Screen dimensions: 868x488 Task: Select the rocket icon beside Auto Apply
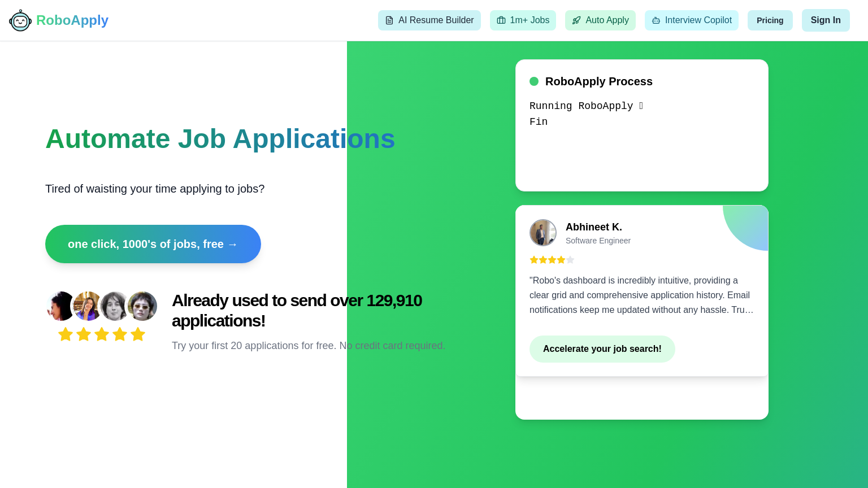coord(576,20)
